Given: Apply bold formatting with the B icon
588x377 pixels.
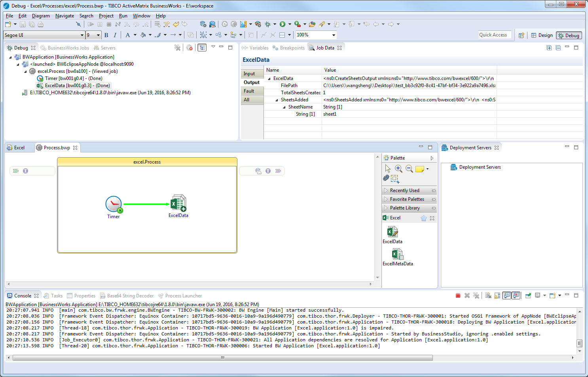Looking at the screenshot, I should pos(106,35).
